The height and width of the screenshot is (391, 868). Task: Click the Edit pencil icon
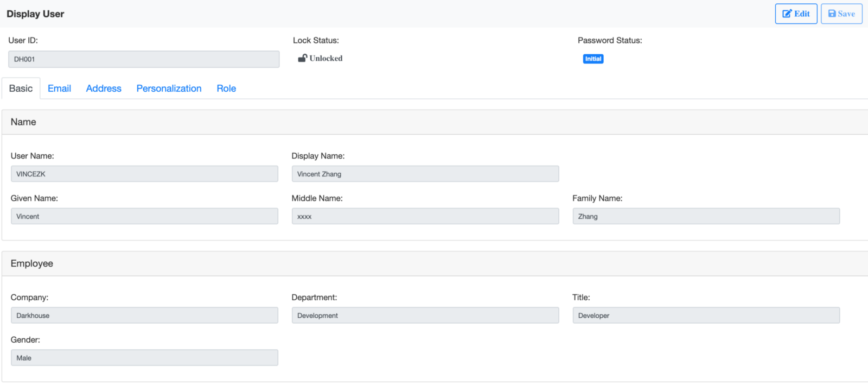(x=787, y=14)
